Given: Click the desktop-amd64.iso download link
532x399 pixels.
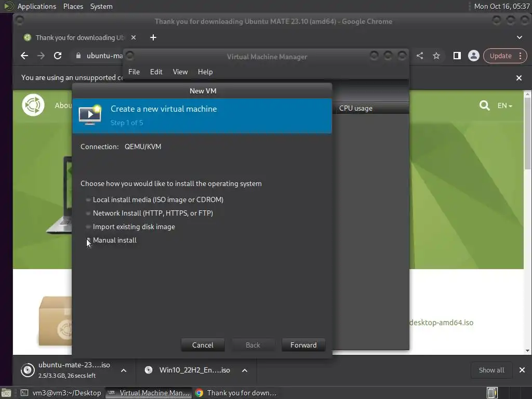Looking at the screenshot, I should coord(442,323).
